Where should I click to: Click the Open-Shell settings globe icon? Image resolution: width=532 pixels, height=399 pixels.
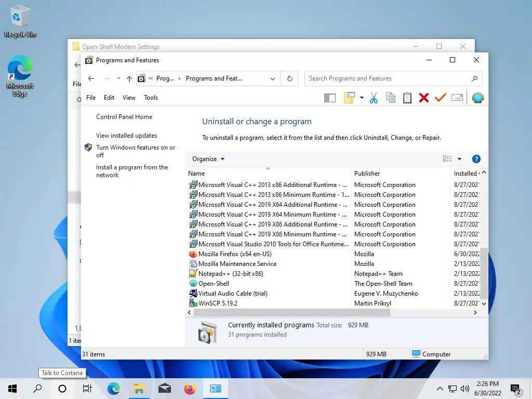tap(478, 98)
